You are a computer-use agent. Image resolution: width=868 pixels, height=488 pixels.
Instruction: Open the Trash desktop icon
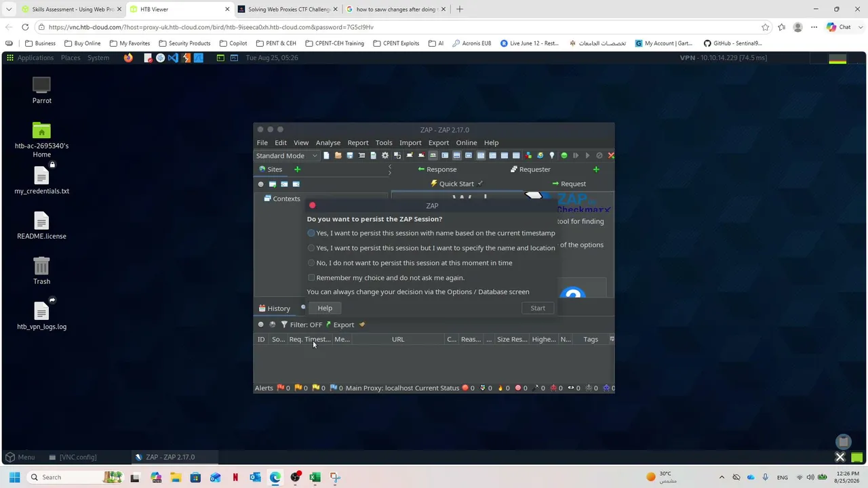pyautogui.click(x=41, y=270)
